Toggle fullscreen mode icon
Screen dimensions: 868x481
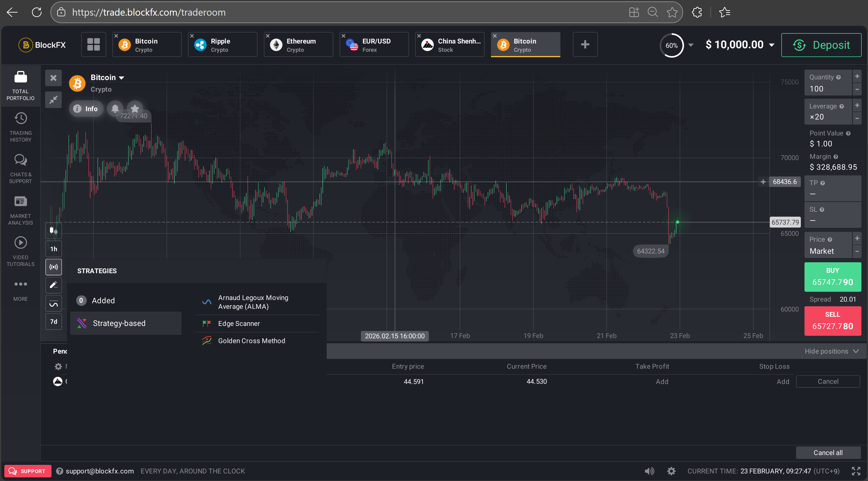point(856,471)
